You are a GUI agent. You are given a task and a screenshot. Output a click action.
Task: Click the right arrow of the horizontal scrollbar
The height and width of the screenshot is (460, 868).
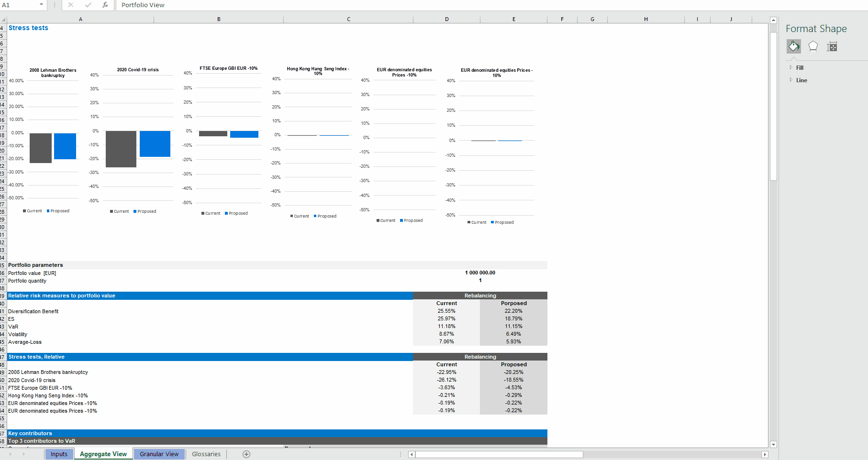point(766,454)
